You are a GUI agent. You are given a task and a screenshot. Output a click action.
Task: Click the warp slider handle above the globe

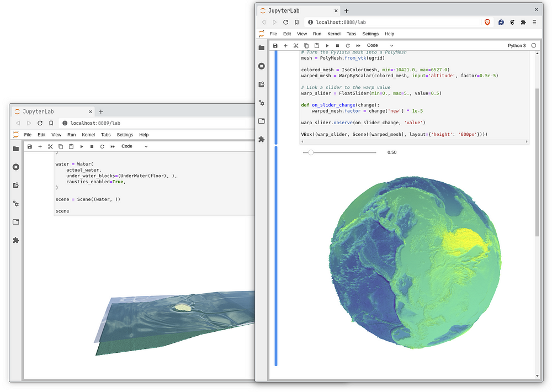[311, 152]
